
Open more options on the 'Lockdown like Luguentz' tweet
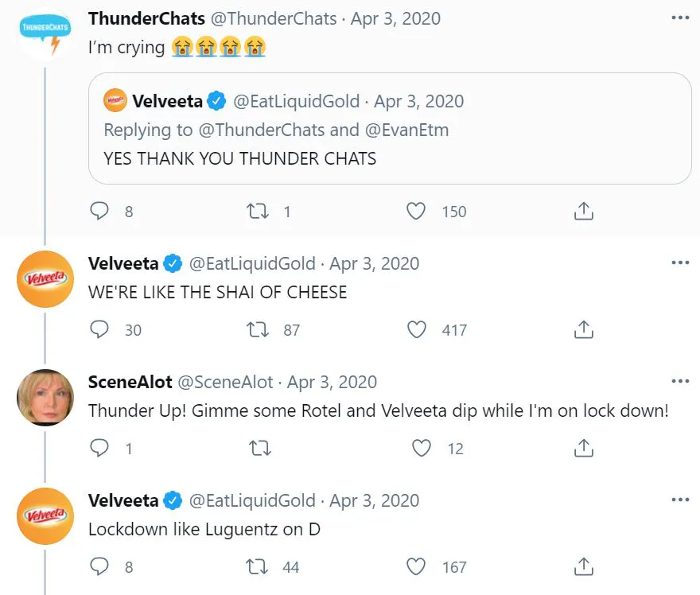[680, 500]
